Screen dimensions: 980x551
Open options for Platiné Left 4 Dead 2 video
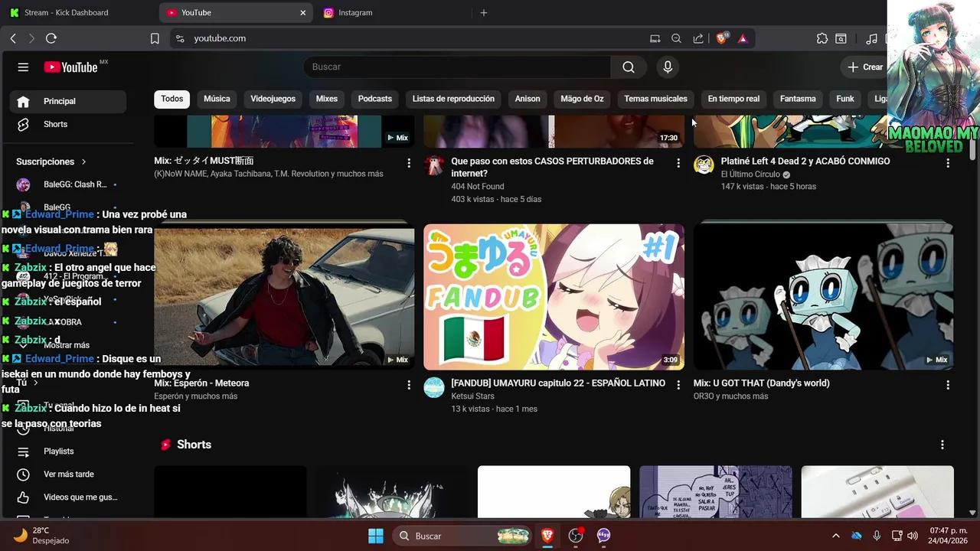[x=948, y=163]
